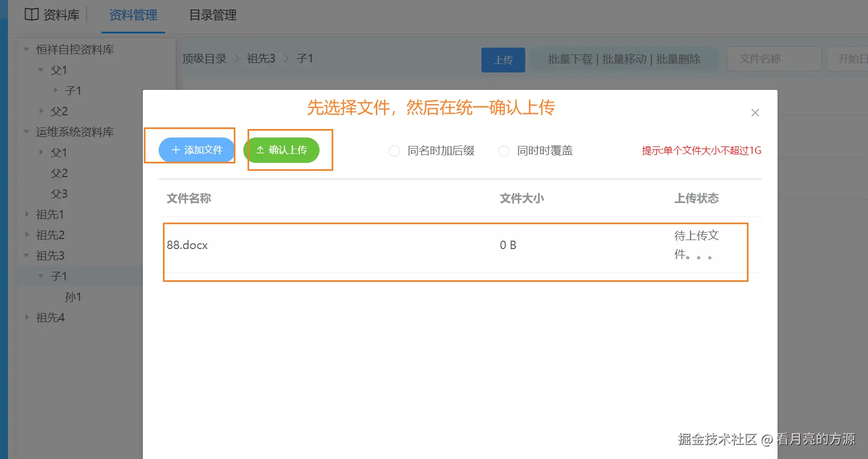Select the 祖先1 tree label

click(50, 215)
